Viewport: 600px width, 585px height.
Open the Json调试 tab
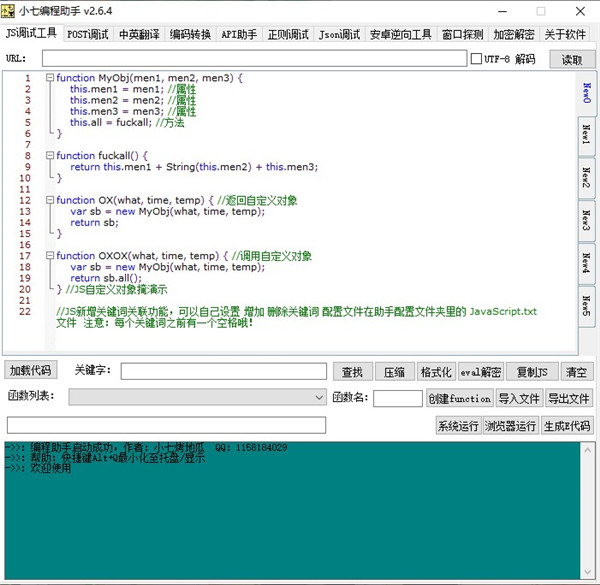click(339, 34)
